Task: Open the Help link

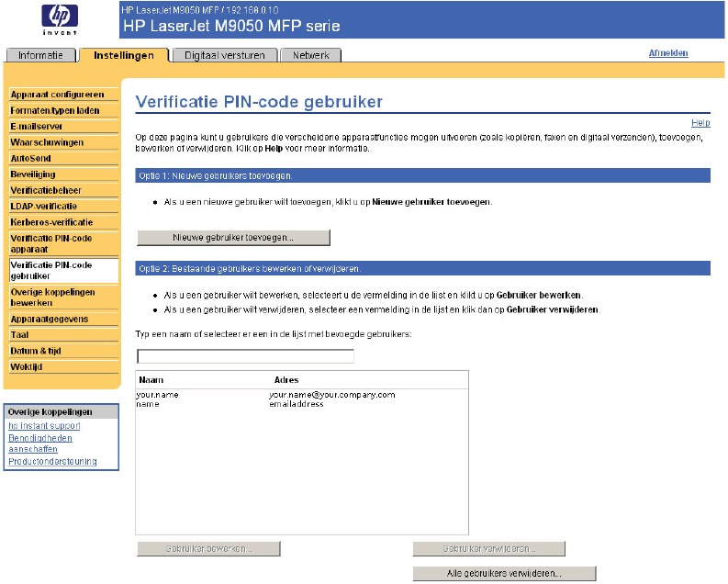Action: [700, 122]
